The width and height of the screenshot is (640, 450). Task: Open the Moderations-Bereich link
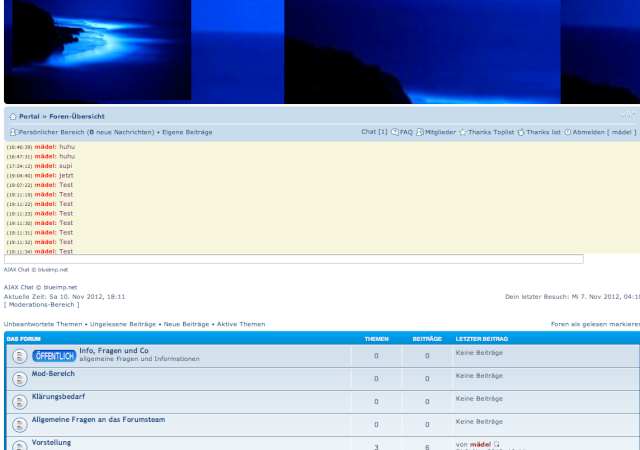click(x=42, y=305)
